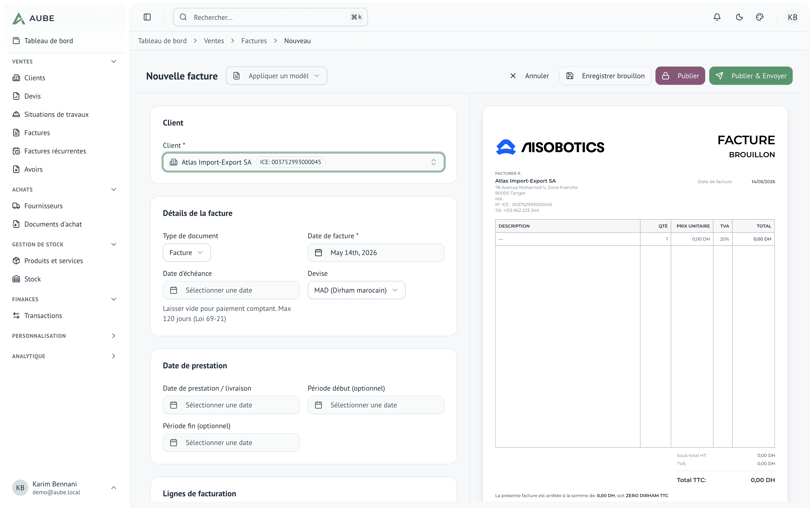Viewport: 812px width, 508px height.
Task: Click the Fournisseurs truck icon
Action: [x=16, y=206]
